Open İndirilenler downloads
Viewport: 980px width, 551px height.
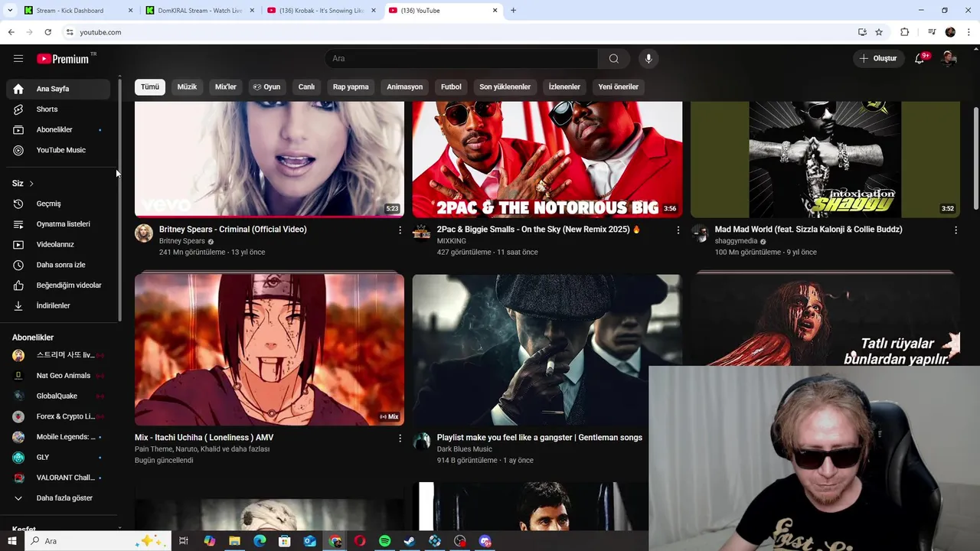tap(58, 305)
